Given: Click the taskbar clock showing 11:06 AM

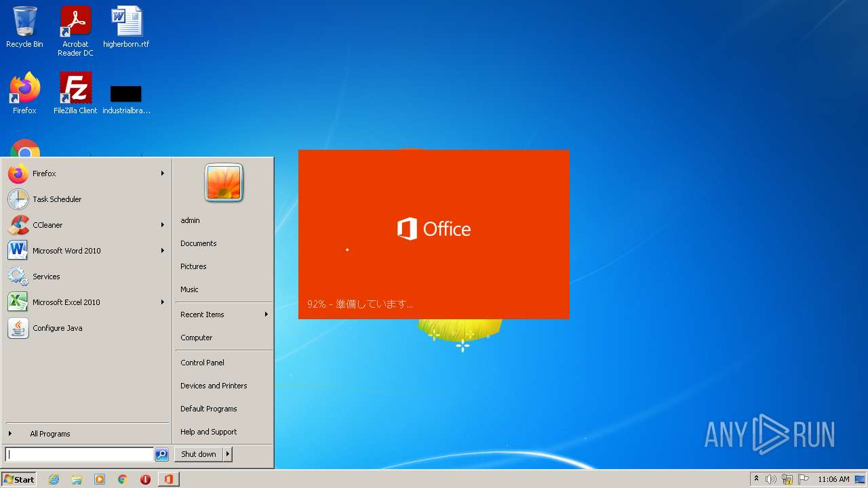Looking at the screenshot, I should tap(833, 479).
